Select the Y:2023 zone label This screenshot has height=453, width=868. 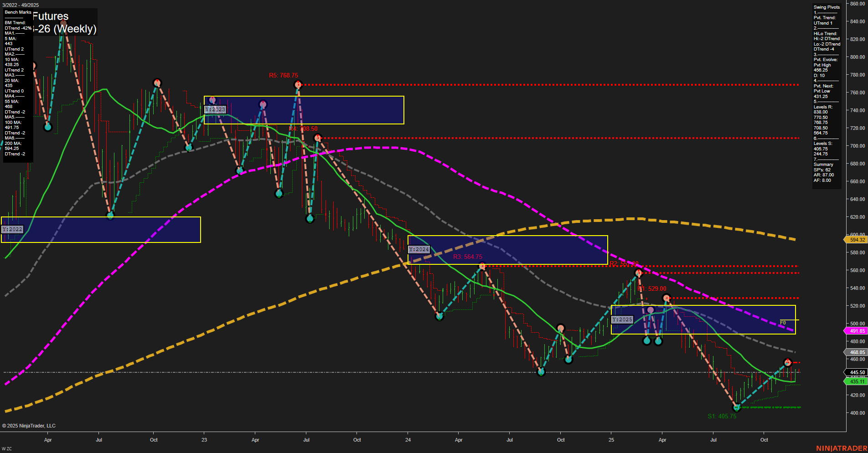[215, 109]
